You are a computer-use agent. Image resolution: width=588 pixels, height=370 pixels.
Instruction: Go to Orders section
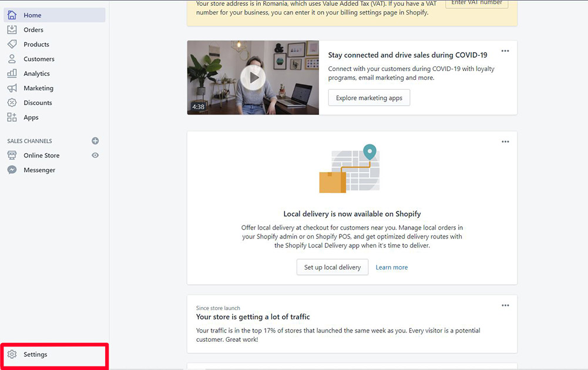pos(33,29)
